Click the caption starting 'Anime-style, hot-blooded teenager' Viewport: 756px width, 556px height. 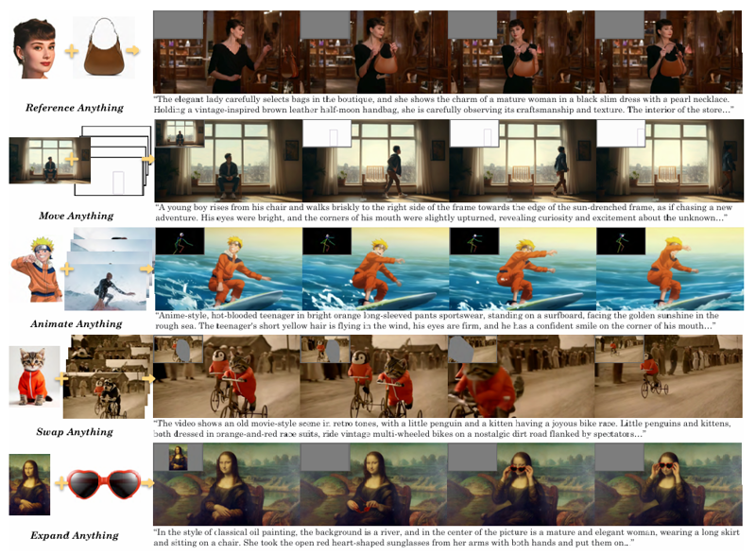point(437,321)
